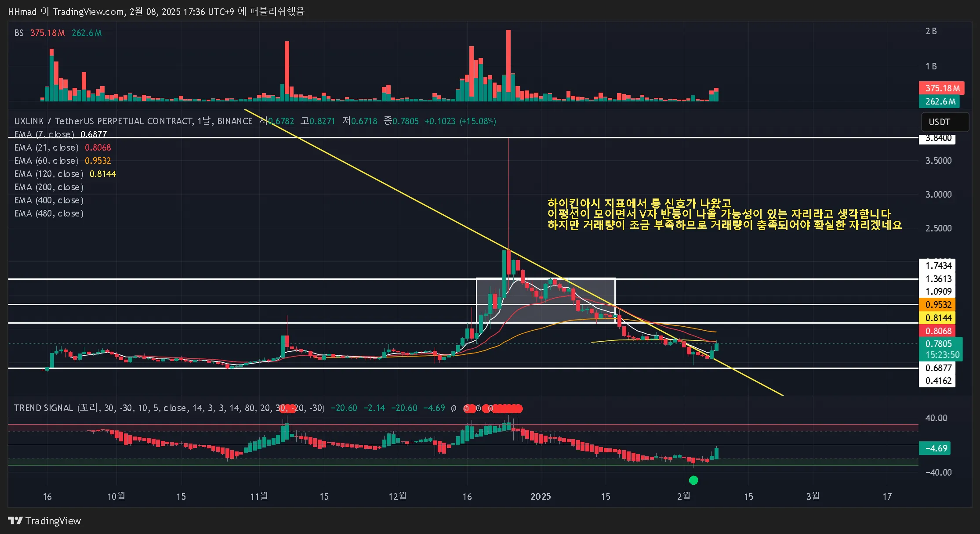The width and height of the screenshot is (980, 534).
Task: Click the 1.0909 price line tag
Action: click(937, 292)
